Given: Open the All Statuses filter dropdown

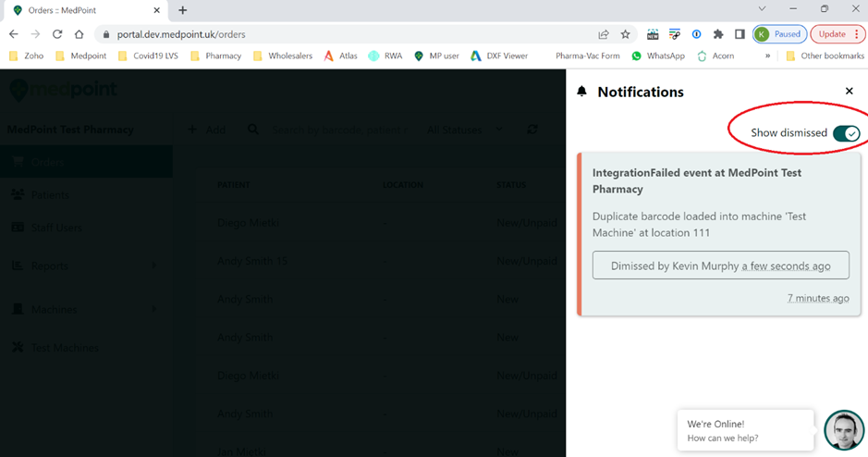Looking at the screenshot, I should 465,130.
